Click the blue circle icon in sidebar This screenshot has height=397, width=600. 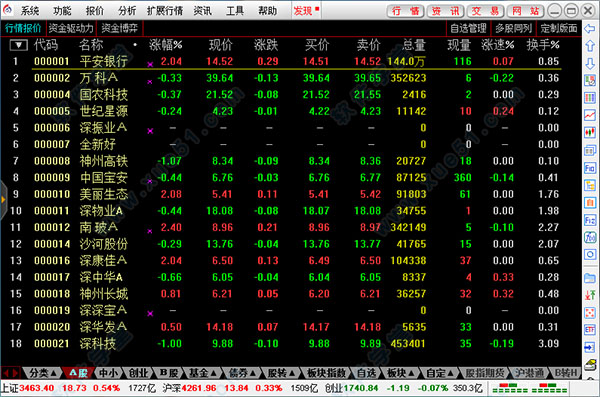tap(590, 255)
